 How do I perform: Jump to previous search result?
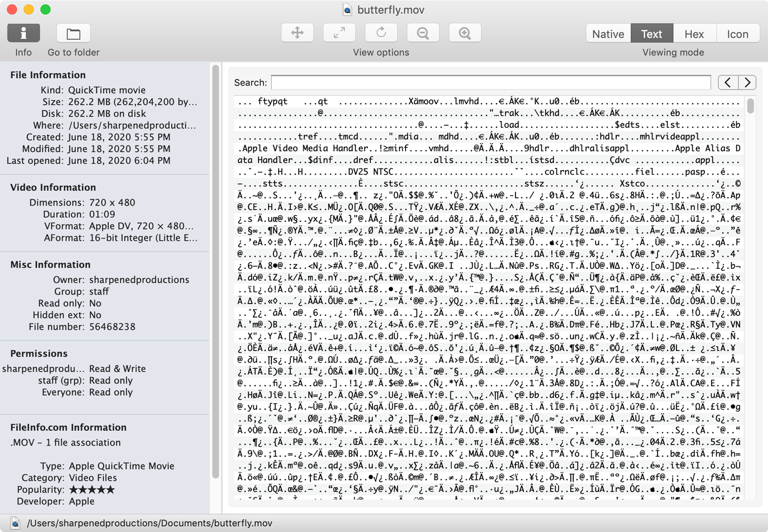point(727,82)
